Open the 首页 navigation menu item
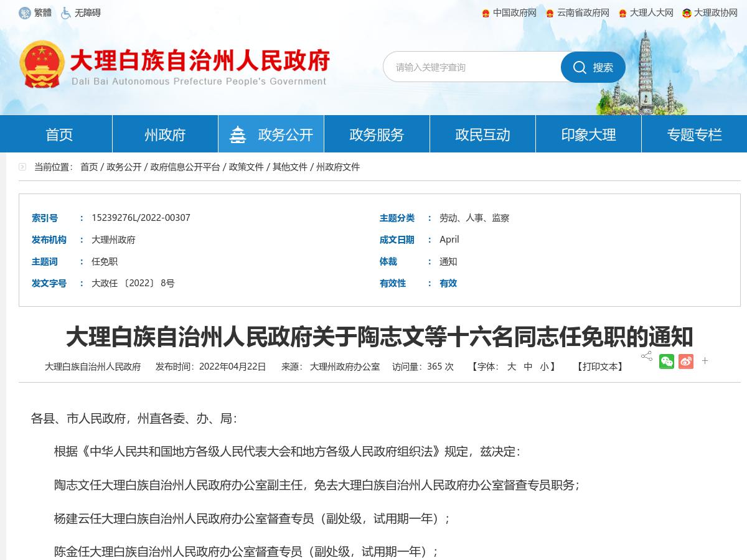This screenshot has height=560, width=747. (59, 133)
